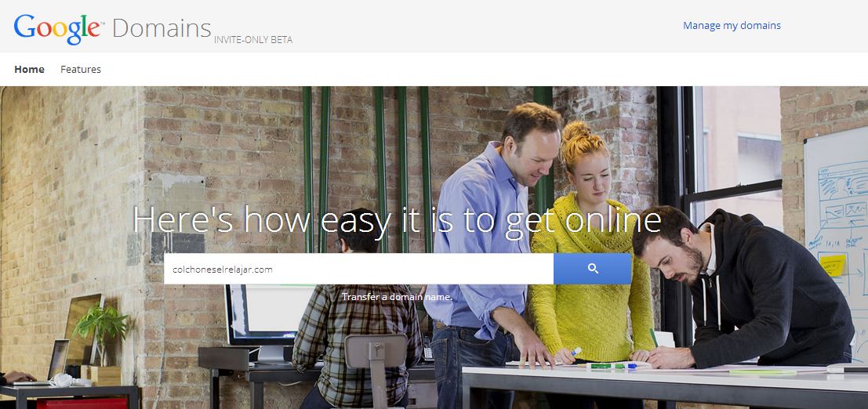Click the Google logo
868x409 pixels.
point(57,29)
